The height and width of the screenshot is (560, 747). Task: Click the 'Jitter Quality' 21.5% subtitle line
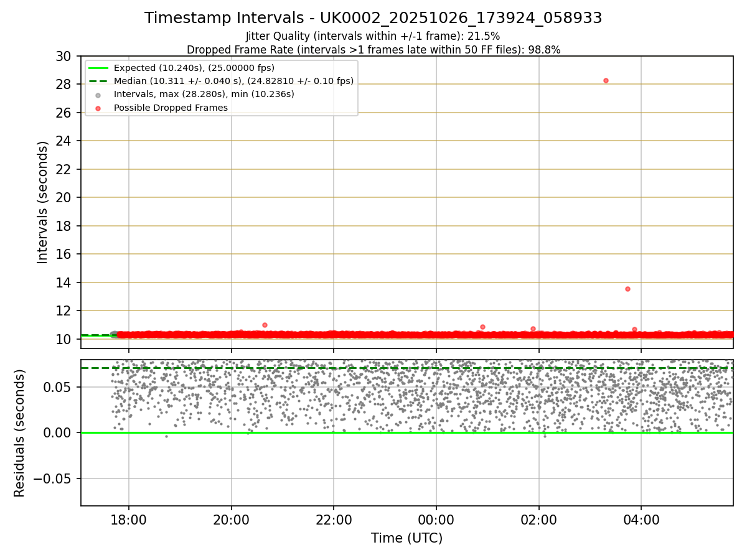373,36
